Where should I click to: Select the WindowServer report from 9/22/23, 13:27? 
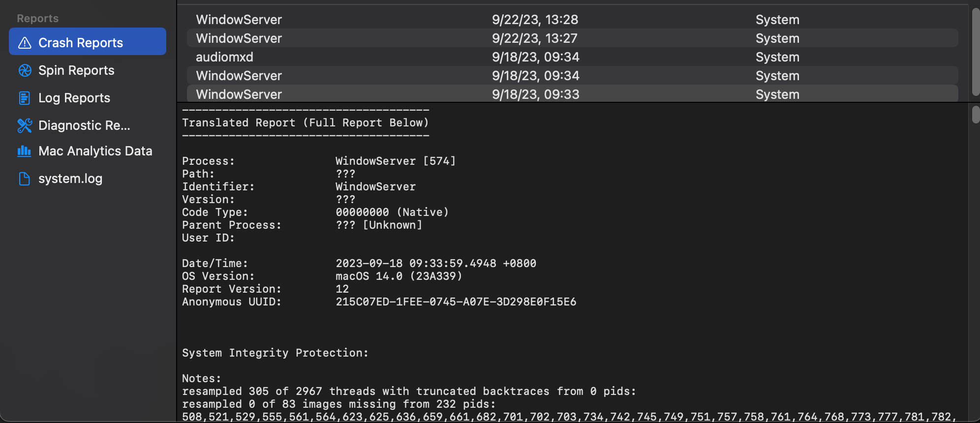(573, 38)
